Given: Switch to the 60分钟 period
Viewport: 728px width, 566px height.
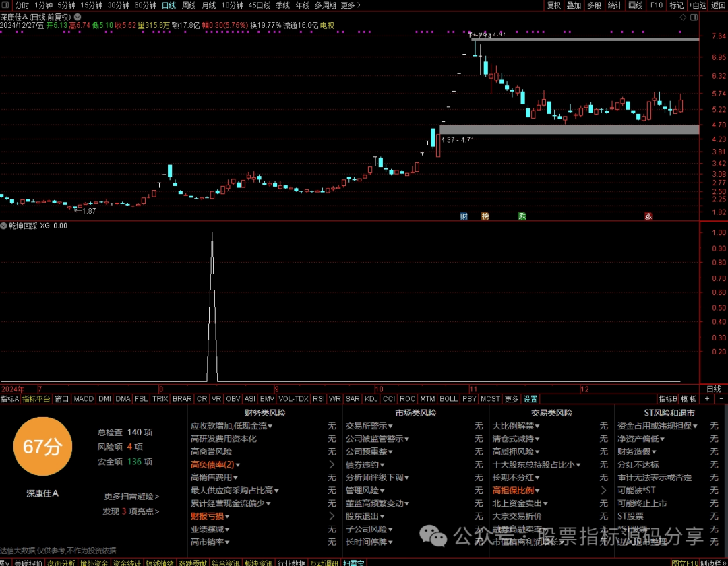Looking at the screenshot, I should pos(146,5).
